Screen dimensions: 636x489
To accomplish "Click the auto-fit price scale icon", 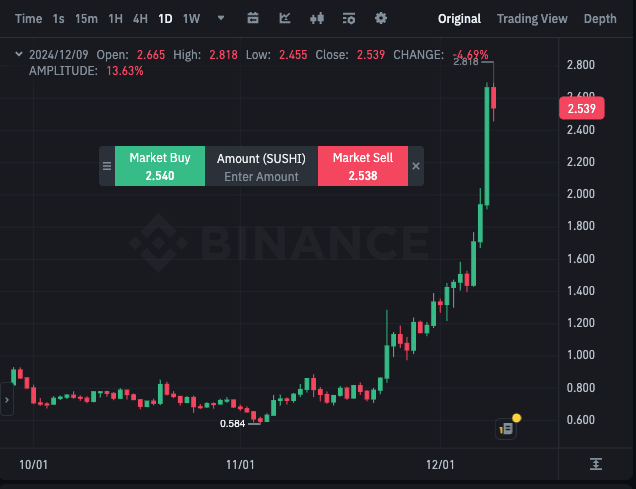I will coord(596,464).
